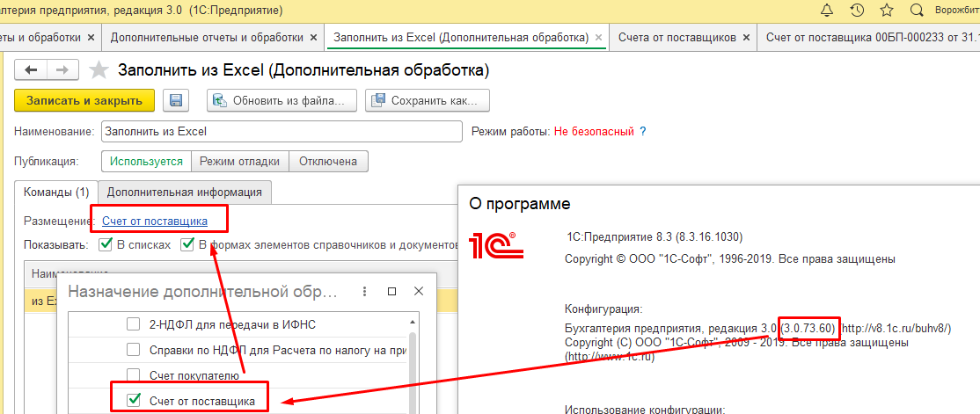Viewport: 980px width, 414px height.
Task: Go back with the left arrow button
Action: 30,70
